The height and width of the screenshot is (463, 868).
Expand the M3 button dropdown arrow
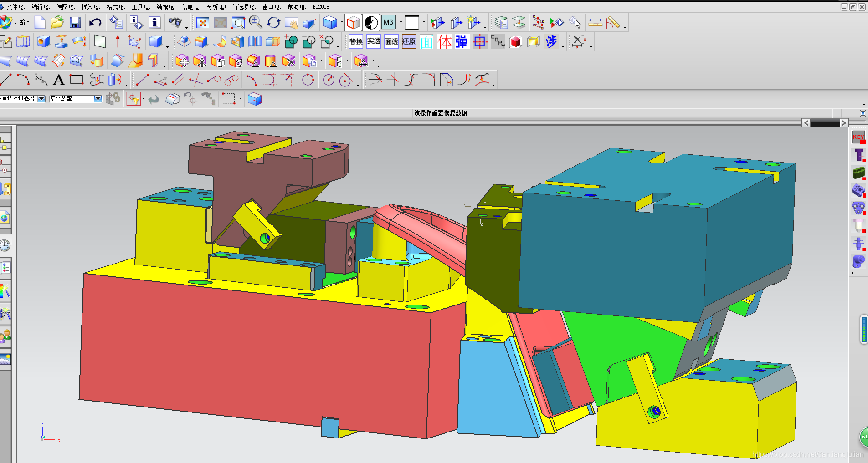(x=401, y=22)
